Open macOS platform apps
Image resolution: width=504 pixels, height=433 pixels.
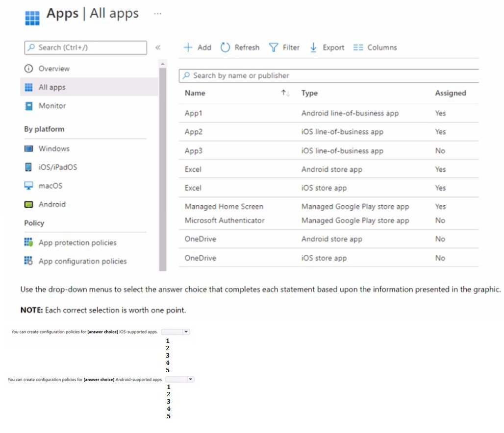(50, 186)
